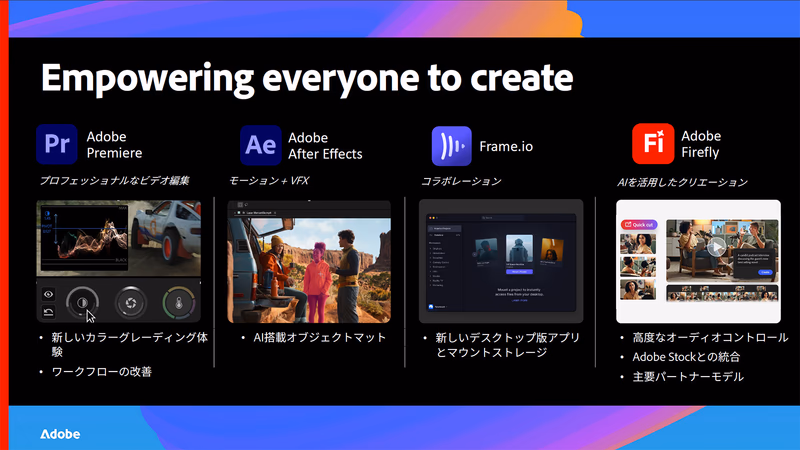Click the waveform scope in the Premiere screenshot

84,237
